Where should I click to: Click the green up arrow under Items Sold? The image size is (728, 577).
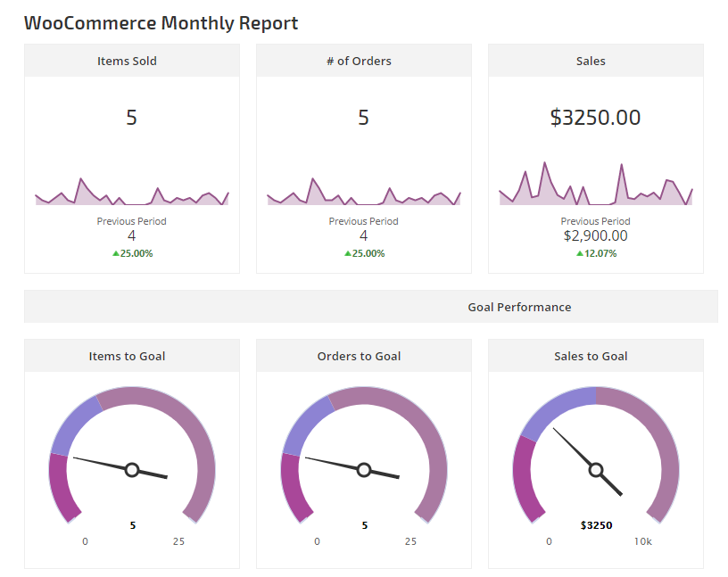(x=116, y=253)
